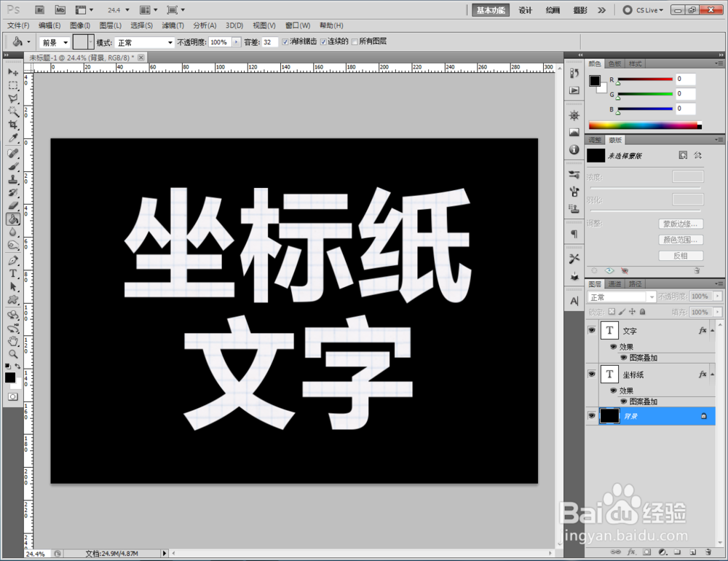Open the 模式 blend mode dropdown

[x=143, y=42]
